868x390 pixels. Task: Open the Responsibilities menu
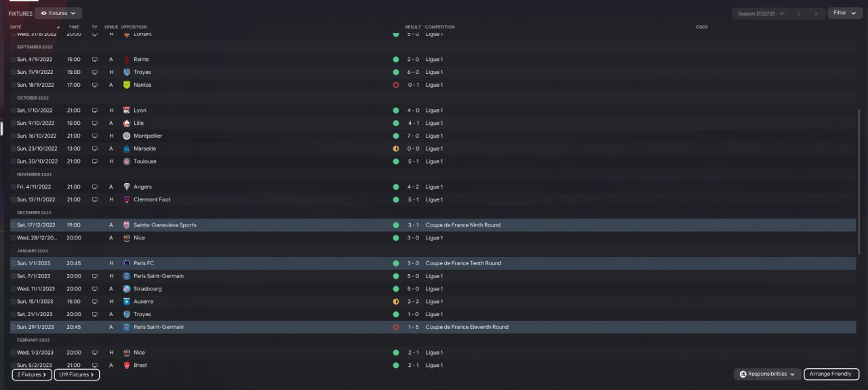767,374
